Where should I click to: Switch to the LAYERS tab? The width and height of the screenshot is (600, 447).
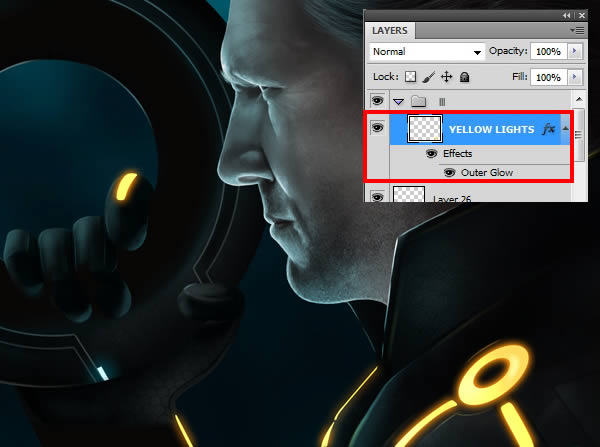point(390,31)
